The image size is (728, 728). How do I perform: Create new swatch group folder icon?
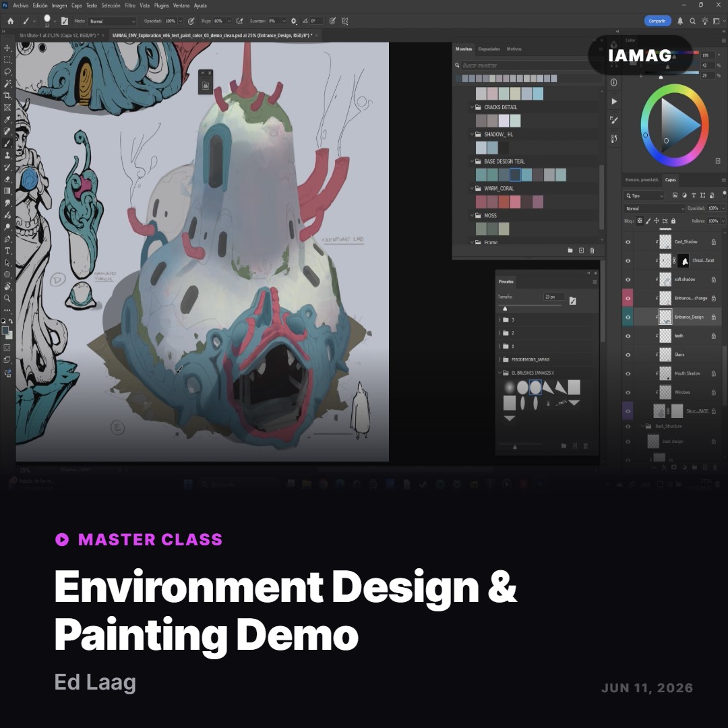pyautogui.click(x=570, y=250)
